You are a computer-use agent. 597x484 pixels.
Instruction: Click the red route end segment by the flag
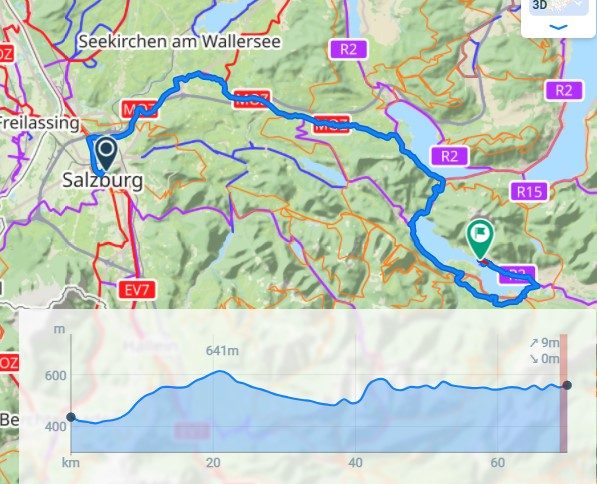(484, 262)
